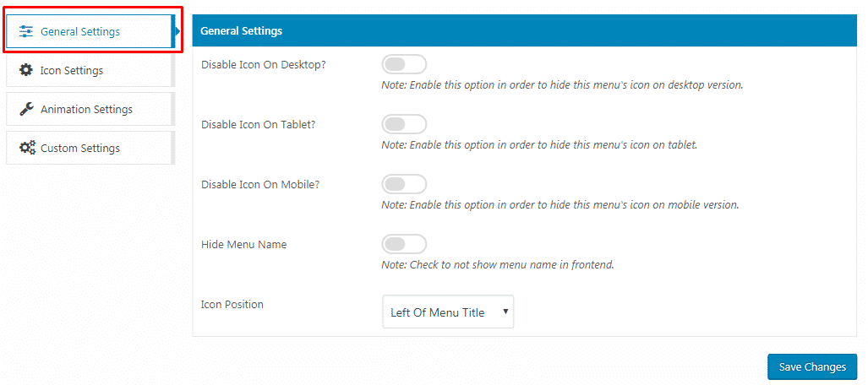This screenshot has height=385, width=868.
Task: Open the General Settings tab
Action: coord(90,31)
